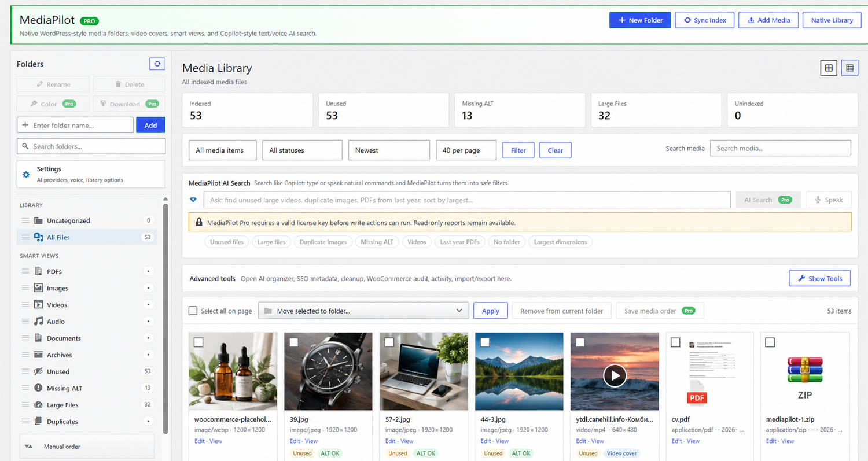Click the Large Files gauge icon

[38, 405]
